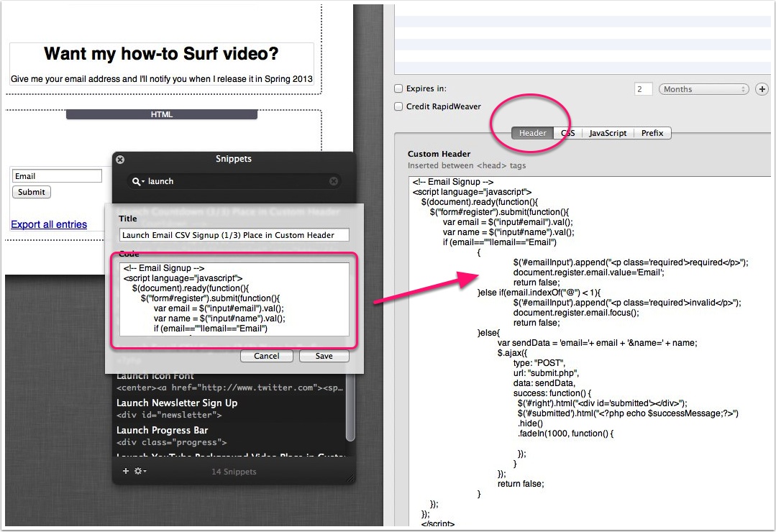Open the Snippets gear action menu
The width and height of the screenshot is (776, 532).
[140, 471]
